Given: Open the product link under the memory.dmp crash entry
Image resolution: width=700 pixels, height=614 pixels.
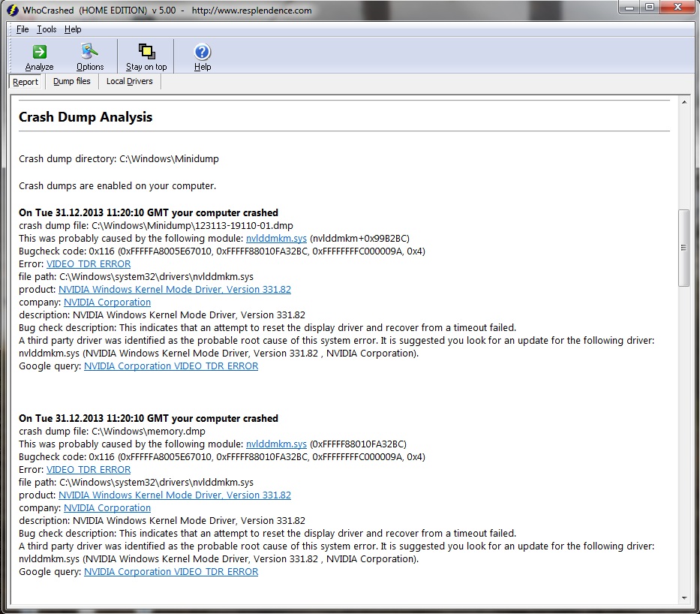Looking at the screenshot, I should 175,495.
